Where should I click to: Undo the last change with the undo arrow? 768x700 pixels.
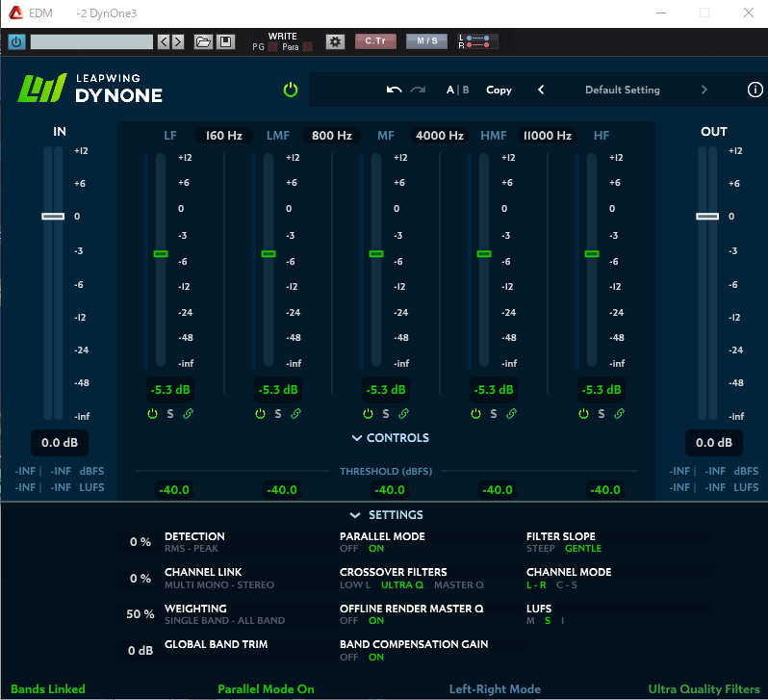point(394,90)
